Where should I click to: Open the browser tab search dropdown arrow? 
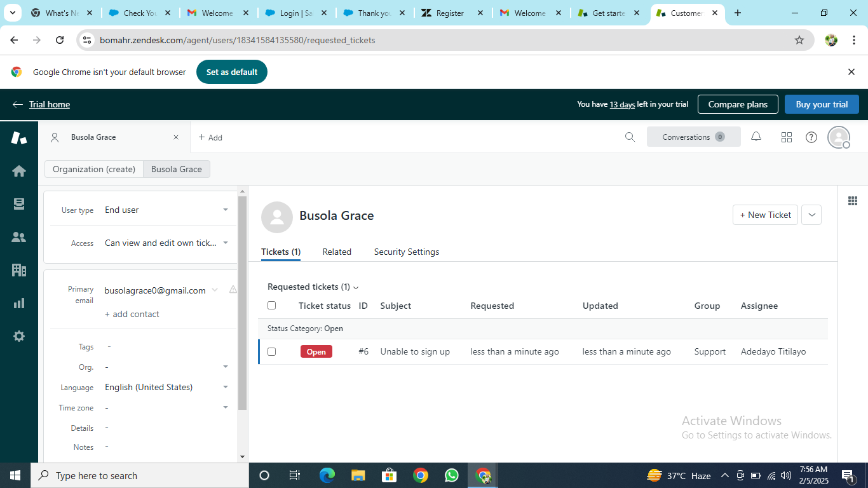pos(12,13)
